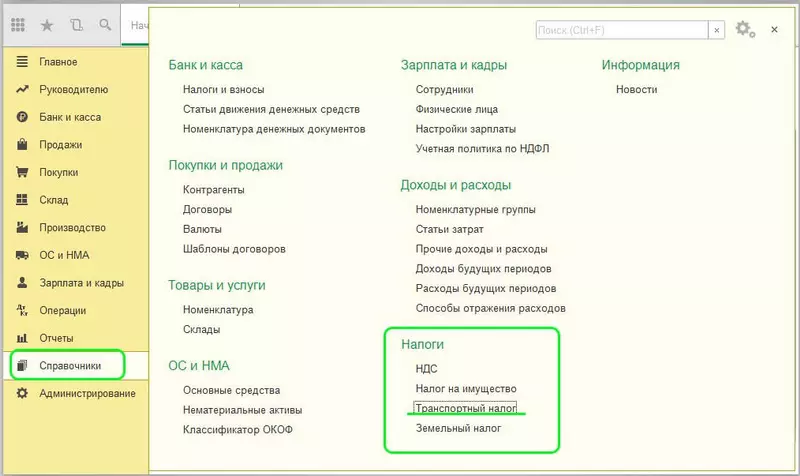Click the Администрирование gear icon
Image resolution: width=800 pixels, height=476 pixels.
coord(22,393)
